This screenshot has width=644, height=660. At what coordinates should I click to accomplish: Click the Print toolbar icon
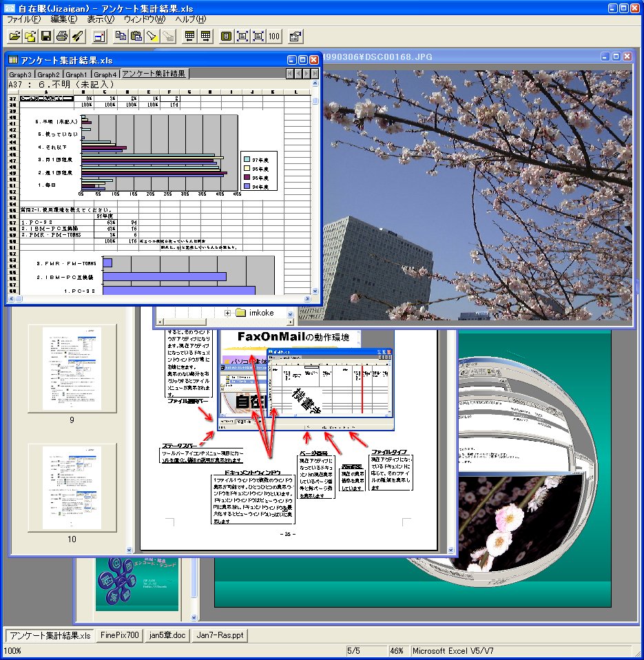[62, 37]
